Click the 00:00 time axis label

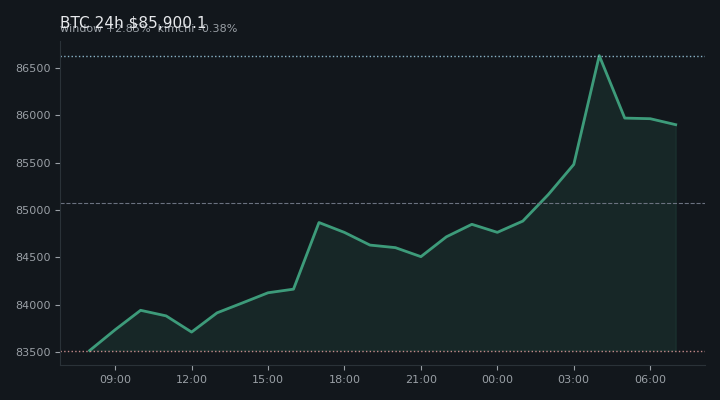point(497,379)
